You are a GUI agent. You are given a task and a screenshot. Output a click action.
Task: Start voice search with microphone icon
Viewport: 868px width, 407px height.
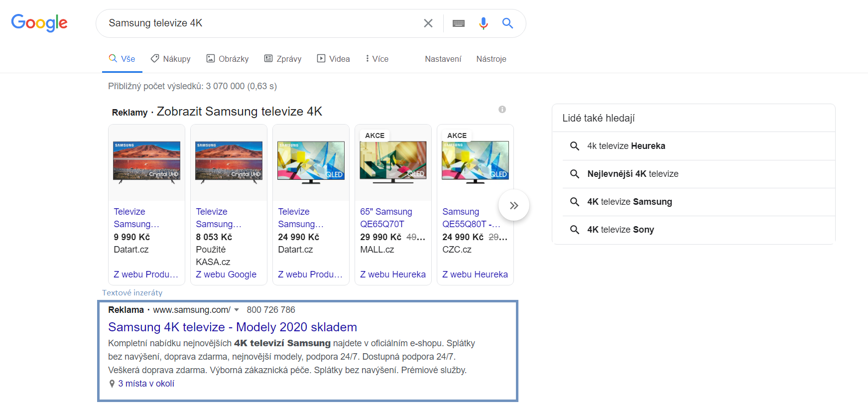click(483, 23)
